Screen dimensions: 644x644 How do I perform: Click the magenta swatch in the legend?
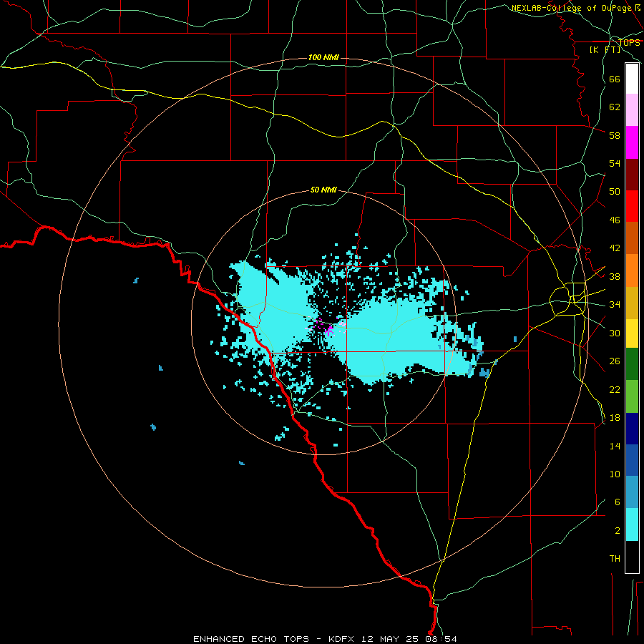pos(632,142)
